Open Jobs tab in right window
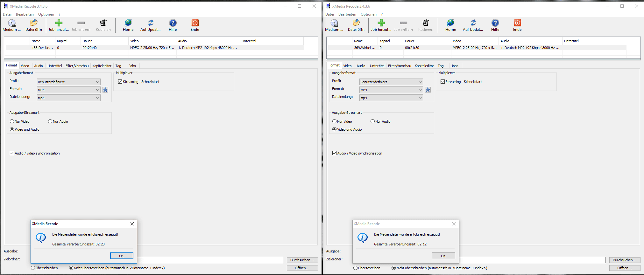This screenshot has height=275, width=644. coord(455,66)
